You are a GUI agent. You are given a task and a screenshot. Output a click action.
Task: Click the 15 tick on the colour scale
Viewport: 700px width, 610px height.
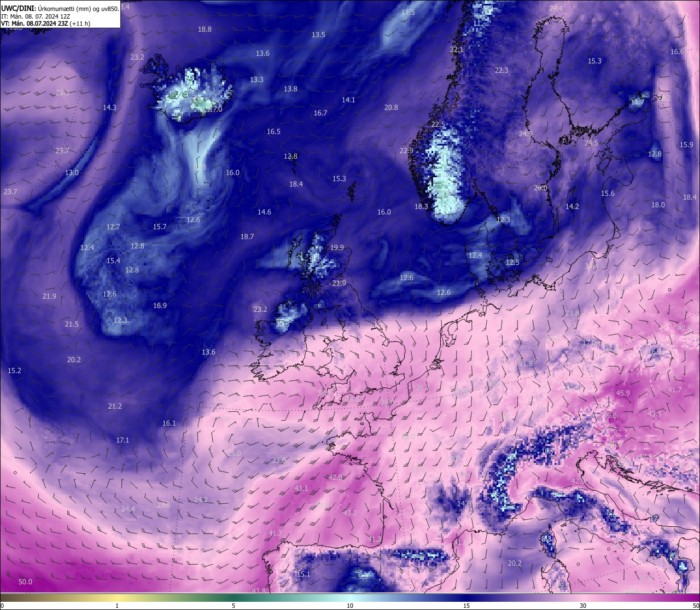[466, 606]
